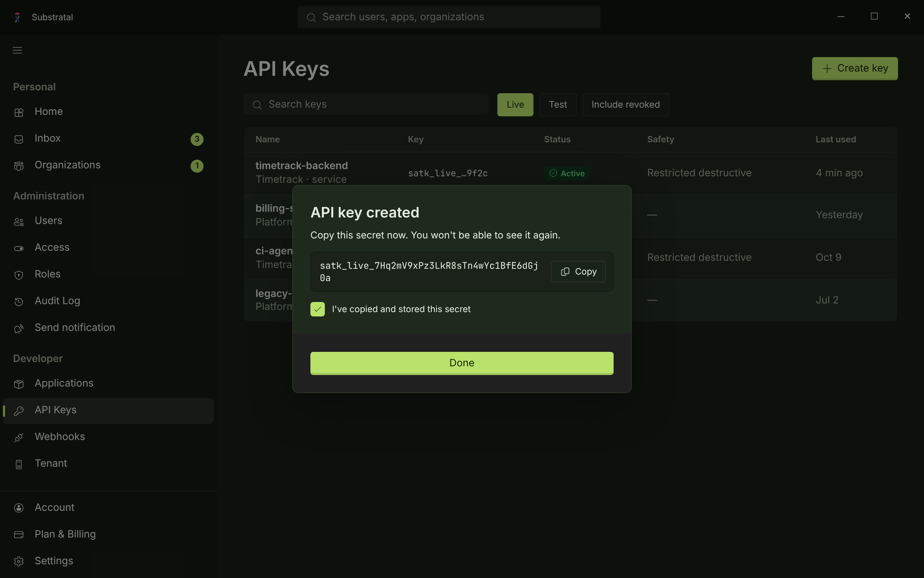Click the Key column header
The height and width of the screenshot is (578, 924).
coord(415,139)
